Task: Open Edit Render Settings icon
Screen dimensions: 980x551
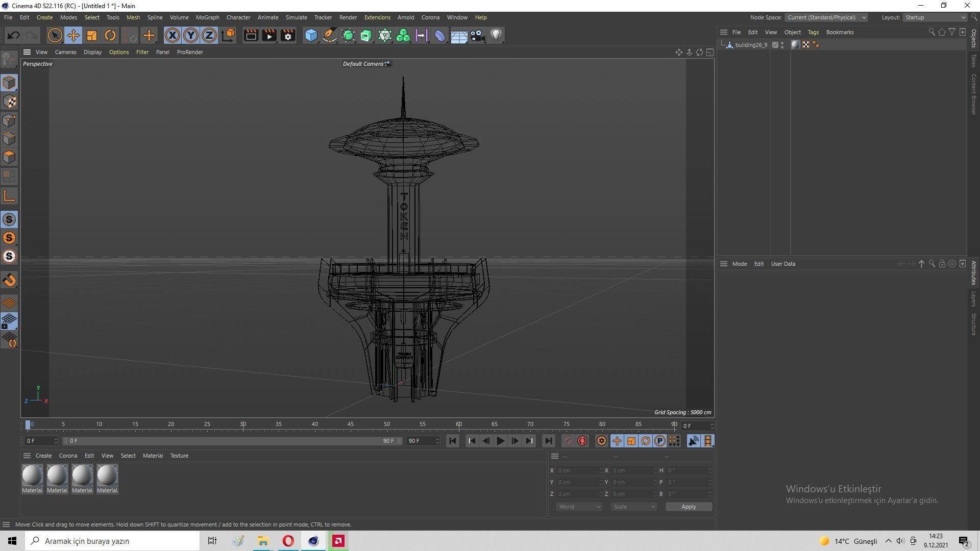Action: 288,35
